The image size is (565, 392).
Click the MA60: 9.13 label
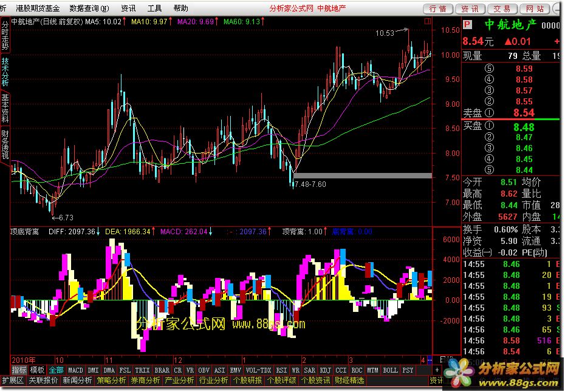pyautogui.click(x=242, y=22)
